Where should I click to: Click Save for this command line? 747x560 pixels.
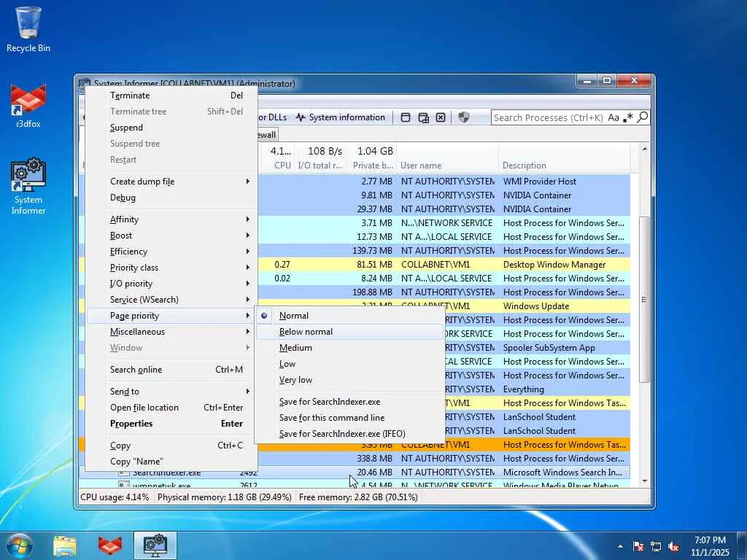350,418
